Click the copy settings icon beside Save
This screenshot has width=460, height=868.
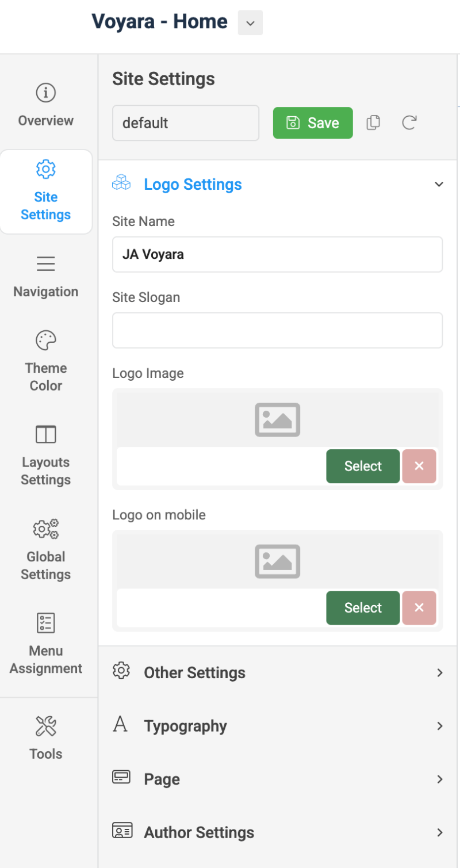(x=373, y=123)
